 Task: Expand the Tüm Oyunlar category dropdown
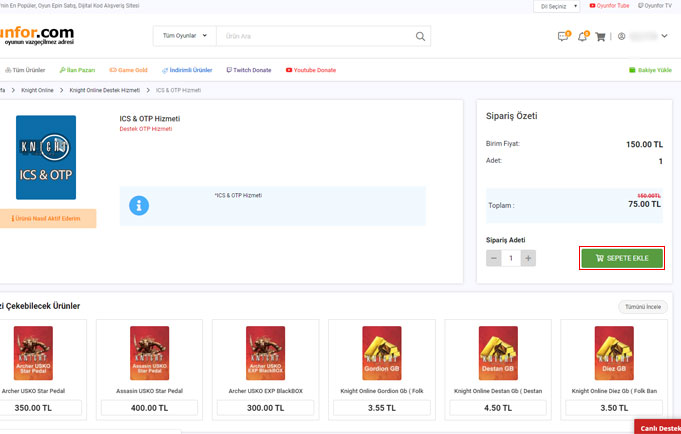tap(184, 37)
